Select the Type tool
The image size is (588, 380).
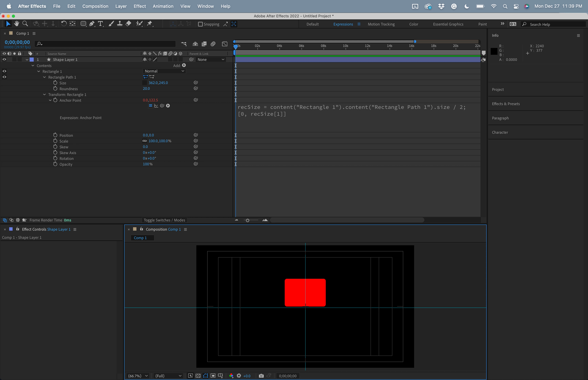(100, 24)
